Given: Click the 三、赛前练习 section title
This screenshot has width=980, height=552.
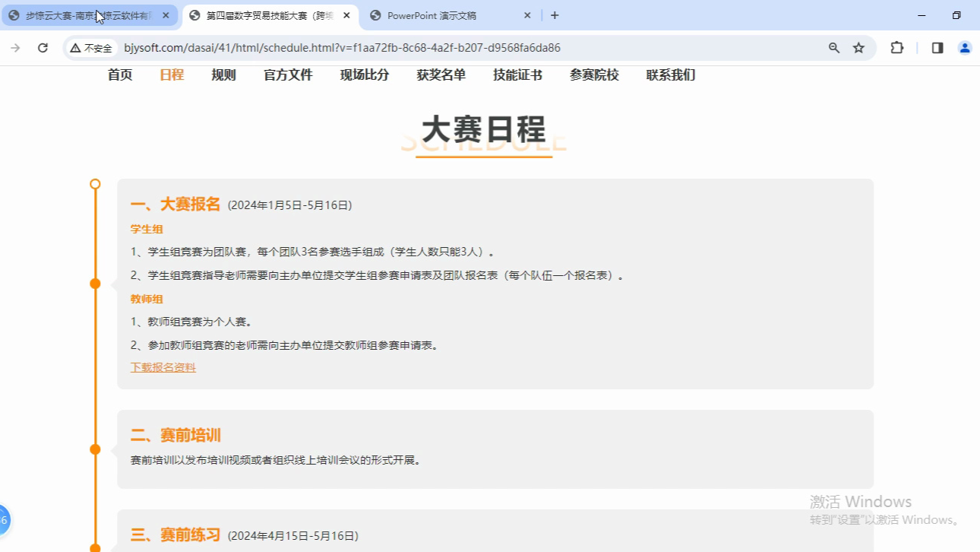Looking at the screenshot, I should coord(175,535).
